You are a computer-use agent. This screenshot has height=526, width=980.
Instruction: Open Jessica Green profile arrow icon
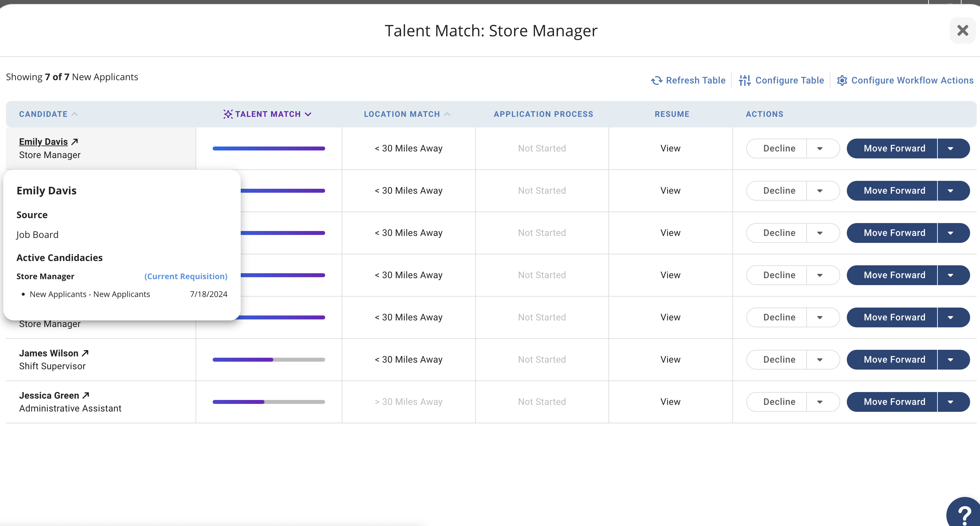pyautogui.click(x=86, y=395)
